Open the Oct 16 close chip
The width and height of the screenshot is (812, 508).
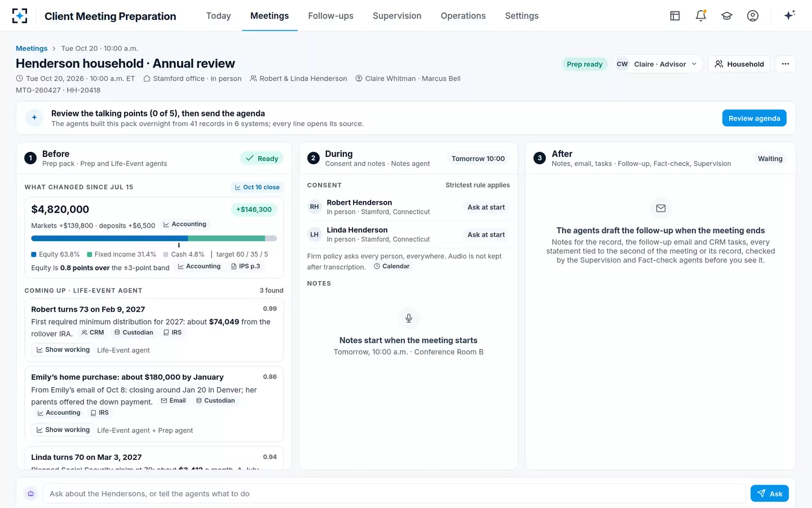257,187
